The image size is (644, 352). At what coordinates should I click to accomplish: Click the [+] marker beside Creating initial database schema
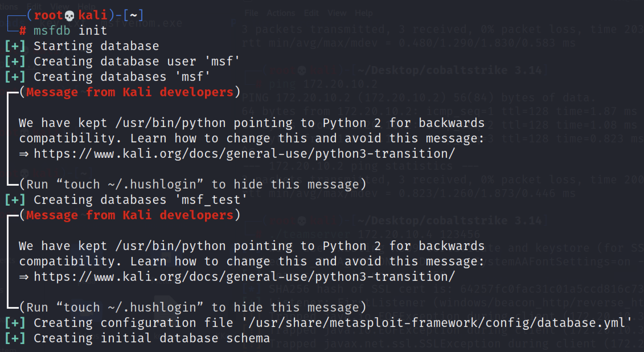coord(15,338)
